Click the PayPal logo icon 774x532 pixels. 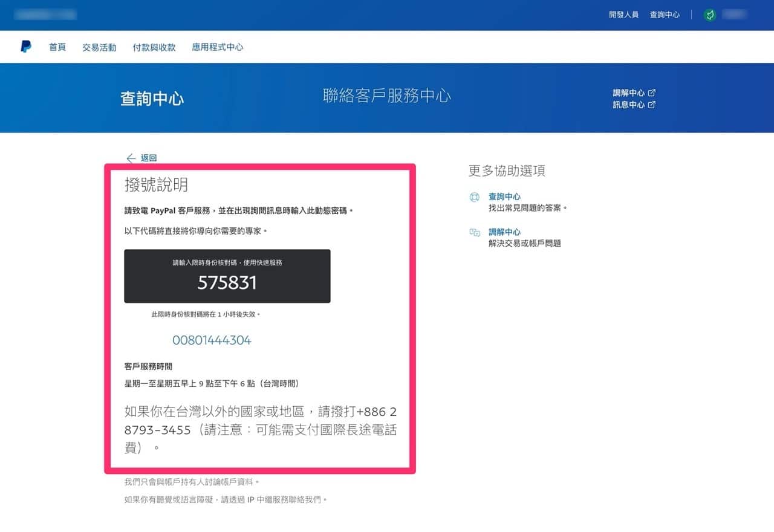pos(26,47)
